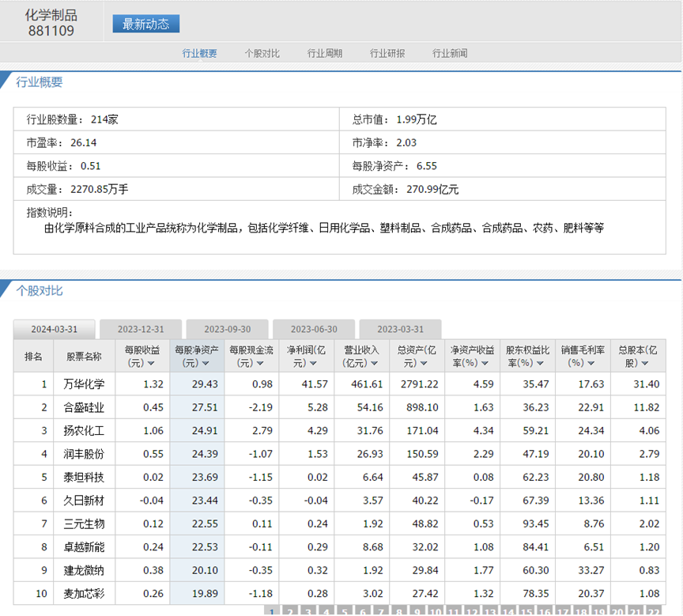Screen dimensions: 683x616
Task: Sort by 营业收入 column arrow
Action: pyautogui.click(x=374, y=363)
